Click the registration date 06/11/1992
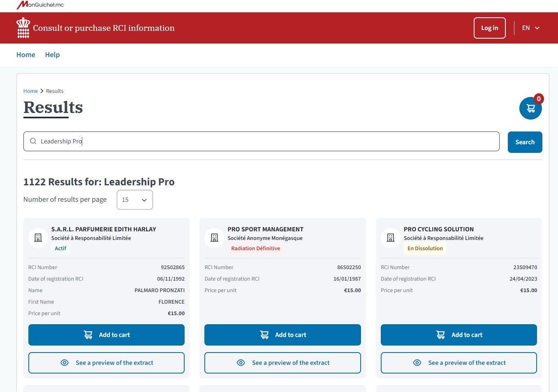 point(171,279)
